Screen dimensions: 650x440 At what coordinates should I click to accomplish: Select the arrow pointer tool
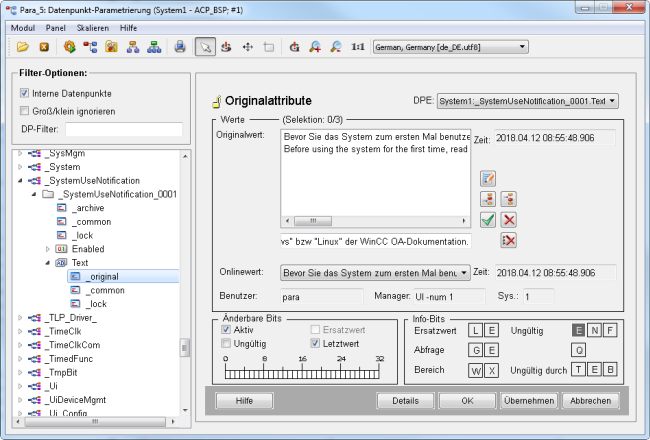(205, 47)
